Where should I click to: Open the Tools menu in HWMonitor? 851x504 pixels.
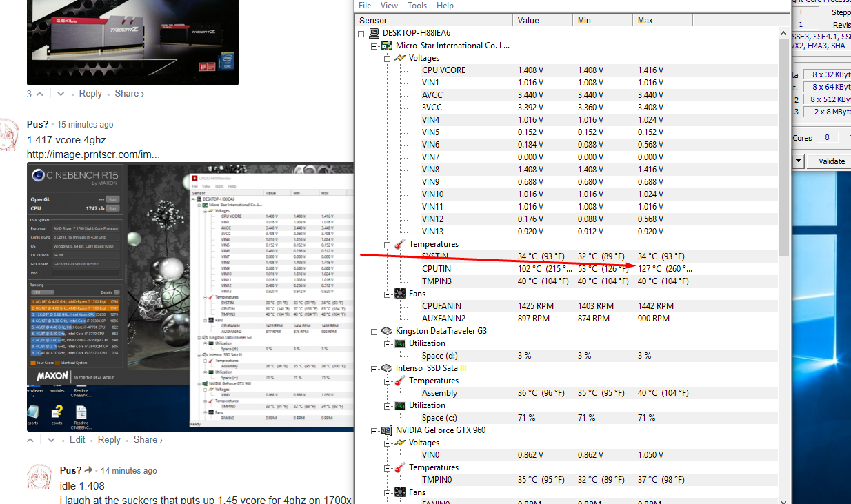coord(417,6)
